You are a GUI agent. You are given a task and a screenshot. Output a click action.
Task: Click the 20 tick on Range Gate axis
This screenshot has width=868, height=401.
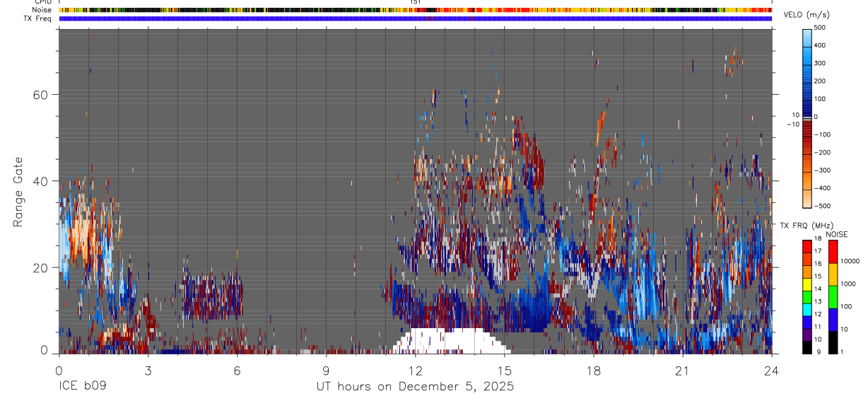(41, 268)
